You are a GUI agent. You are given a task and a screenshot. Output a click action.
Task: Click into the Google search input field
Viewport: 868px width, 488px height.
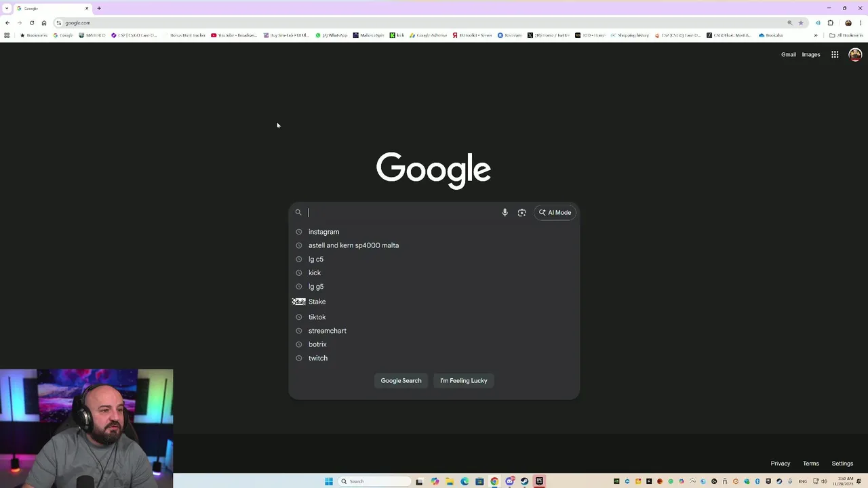coord(402,212)
